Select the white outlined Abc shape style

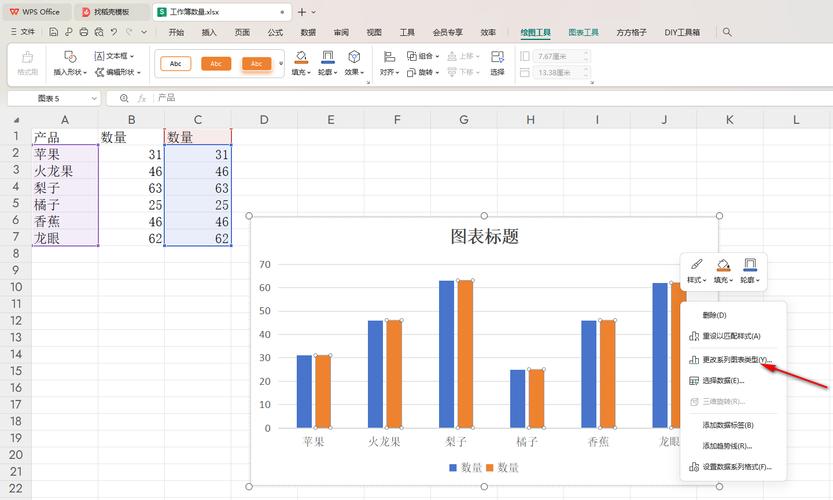[176, 64]
